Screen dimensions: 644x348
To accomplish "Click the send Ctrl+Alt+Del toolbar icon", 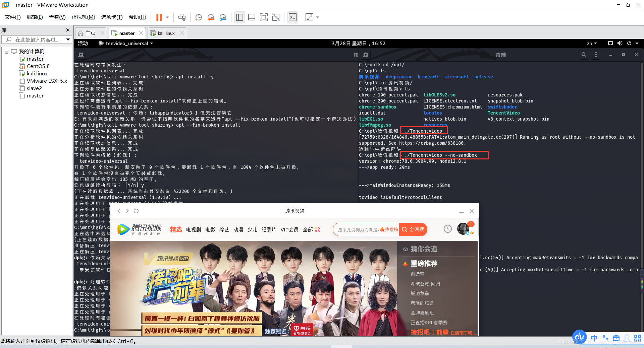I will [182, 17].
